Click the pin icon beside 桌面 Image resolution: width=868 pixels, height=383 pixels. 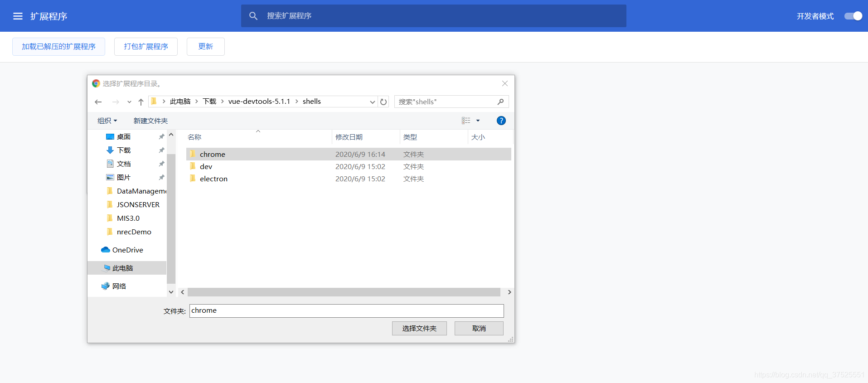pyautogui.click(x=161, y=137)
